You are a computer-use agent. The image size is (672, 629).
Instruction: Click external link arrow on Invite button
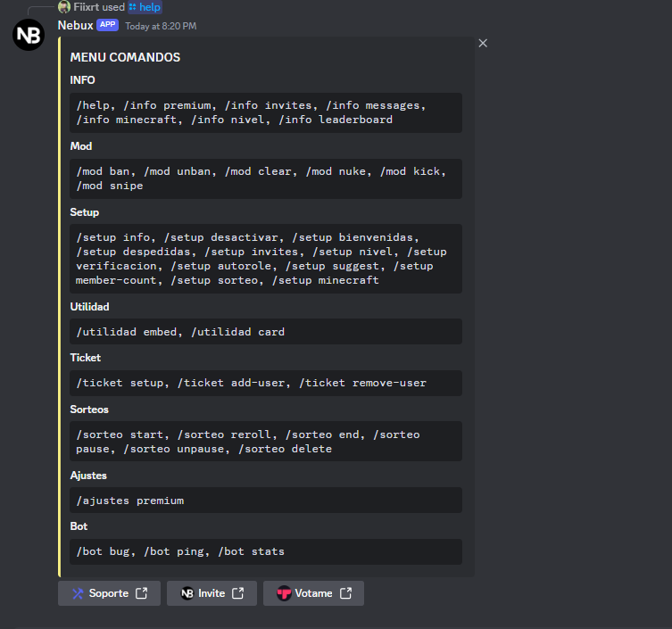pyautogui.click(x=238, y=593)
